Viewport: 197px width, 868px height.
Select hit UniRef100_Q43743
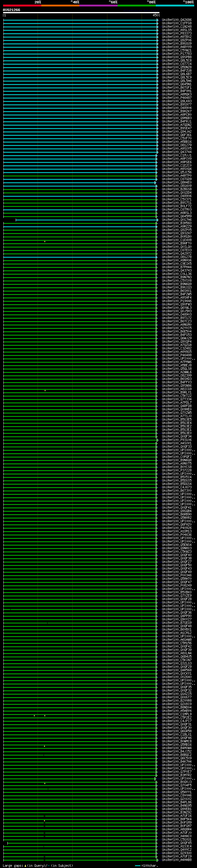coord(176,271)
